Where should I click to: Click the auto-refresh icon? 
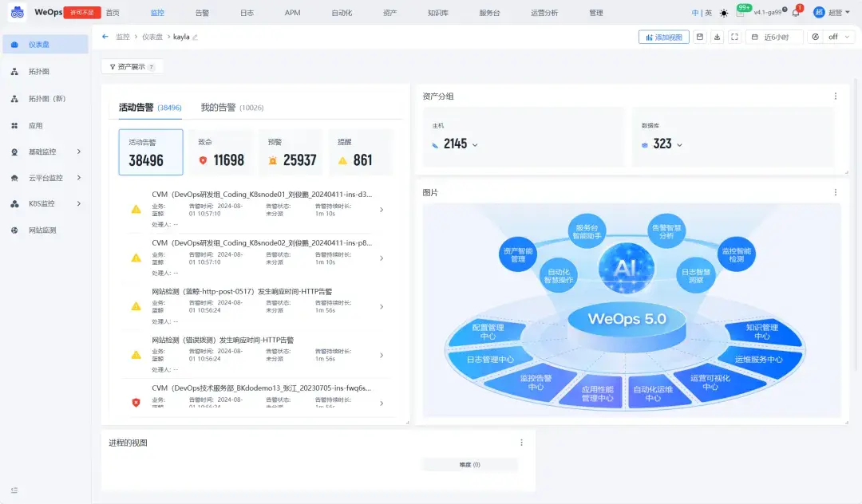point(815,37)
